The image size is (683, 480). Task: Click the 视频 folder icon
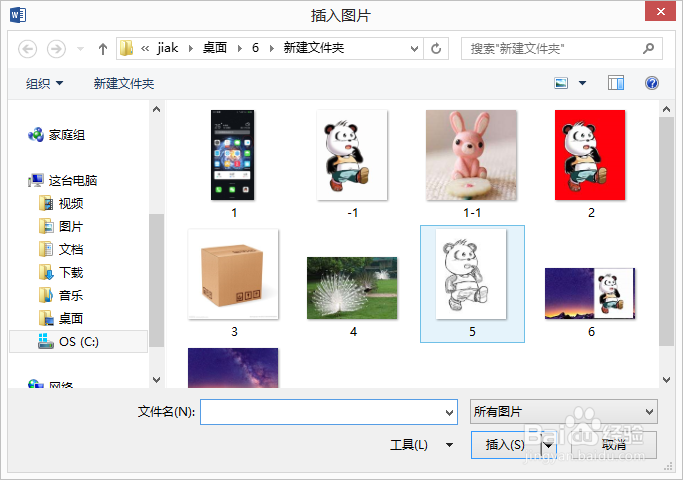click(x=46, y=203)
